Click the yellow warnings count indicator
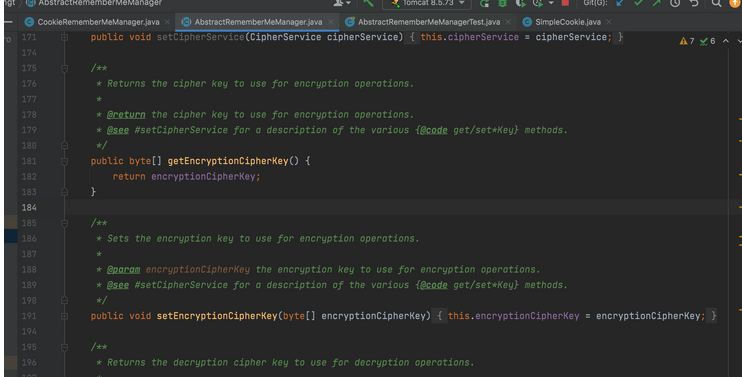The image size is (742, 377). (x=687, y=41)
